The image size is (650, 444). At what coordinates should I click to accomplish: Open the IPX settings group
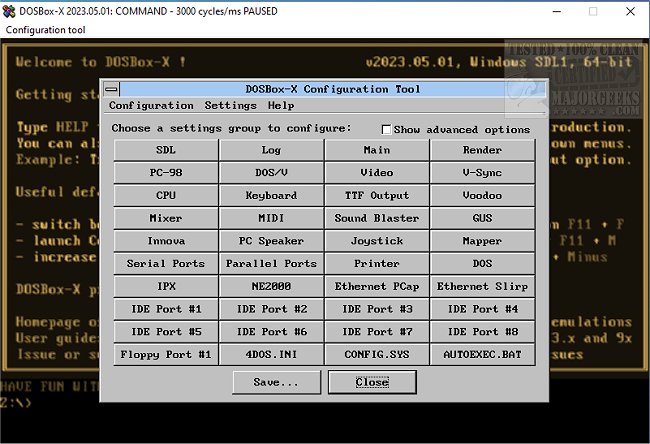pyautogui.click(x=166, y=287)
